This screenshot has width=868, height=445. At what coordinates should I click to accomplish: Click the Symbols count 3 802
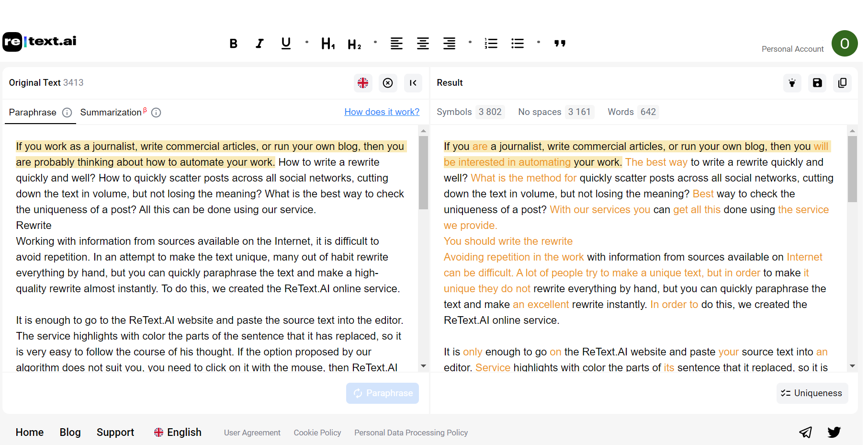[x=490, y=112]
